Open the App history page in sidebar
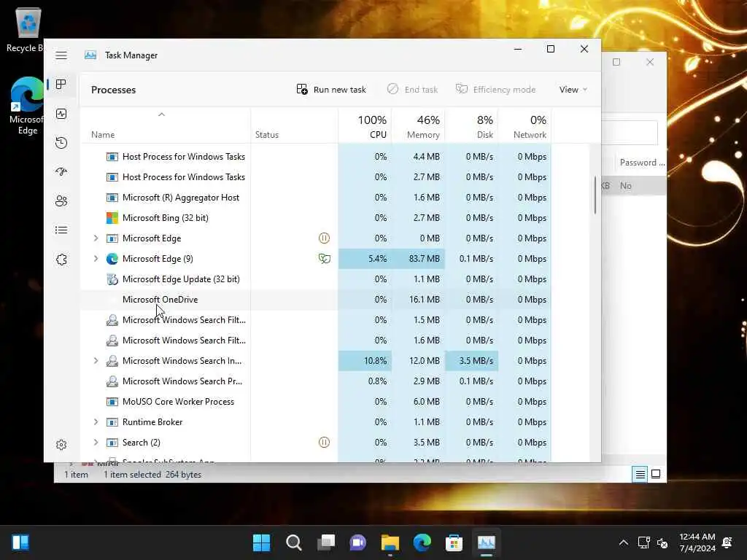 pos(61,143)
